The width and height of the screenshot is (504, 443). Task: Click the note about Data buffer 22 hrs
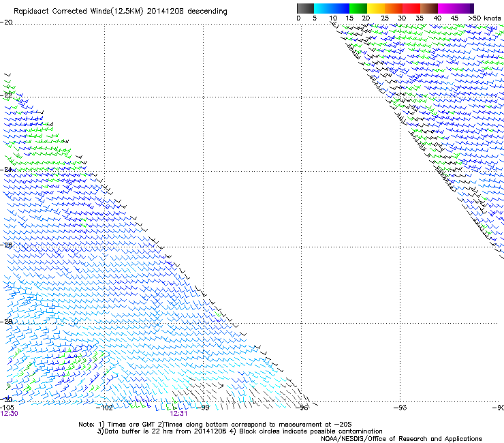(x=240, y=431)
